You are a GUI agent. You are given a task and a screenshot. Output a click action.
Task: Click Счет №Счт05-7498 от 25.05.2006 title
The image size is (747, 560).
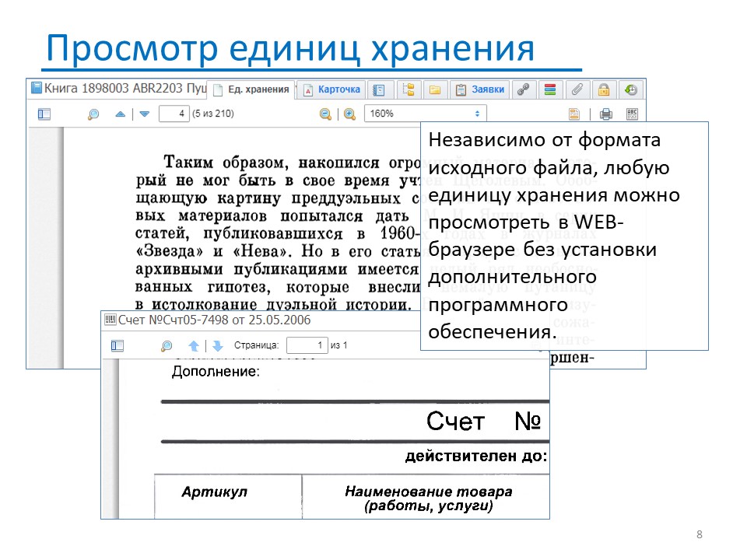[x=215, y=320]
